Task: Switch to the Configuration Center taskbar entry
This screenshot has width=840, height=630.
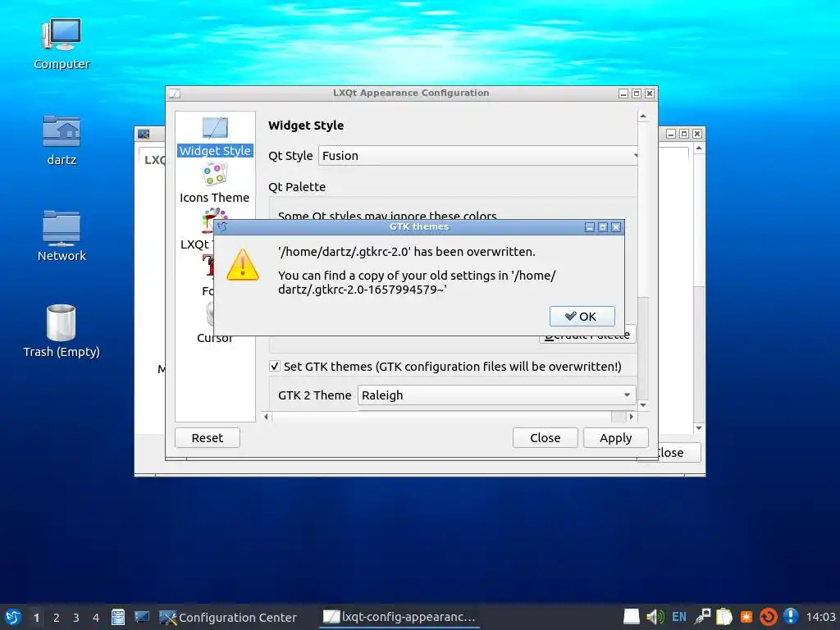Action: [229, 618]
